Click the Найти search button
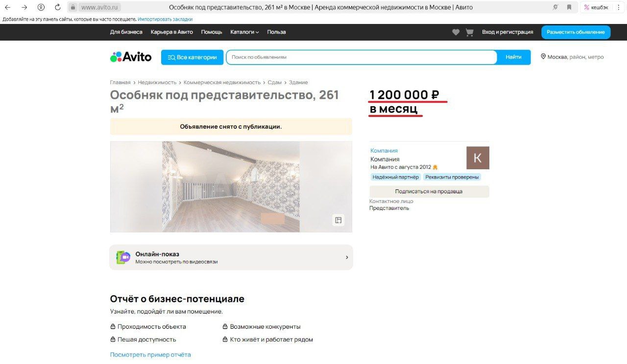 coord(513,57)
